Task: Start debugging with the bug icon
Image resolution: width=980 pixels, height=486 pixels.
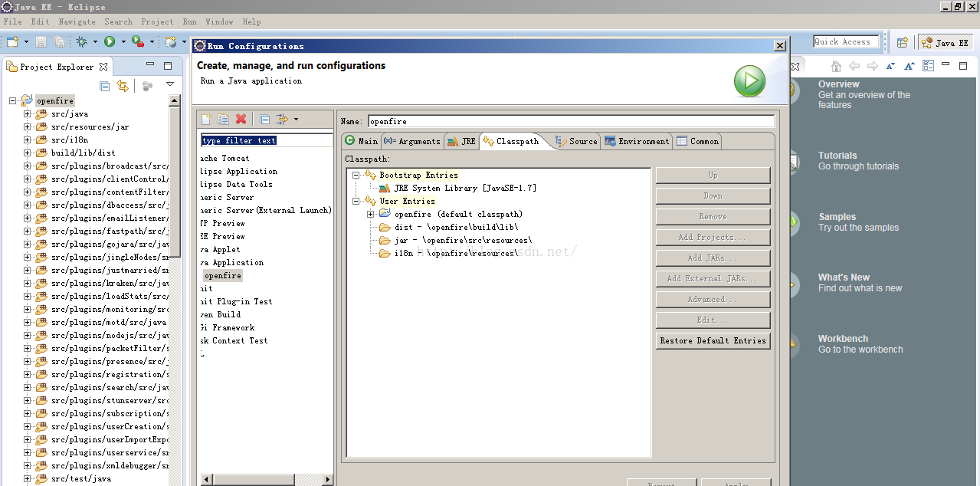Action: (82, 41)
